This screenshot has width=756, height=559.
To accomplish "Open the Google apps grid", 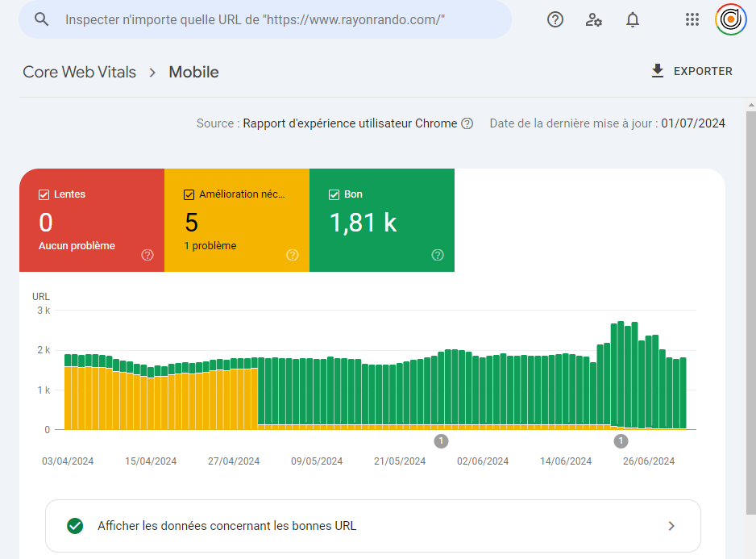I will (692, 19).
